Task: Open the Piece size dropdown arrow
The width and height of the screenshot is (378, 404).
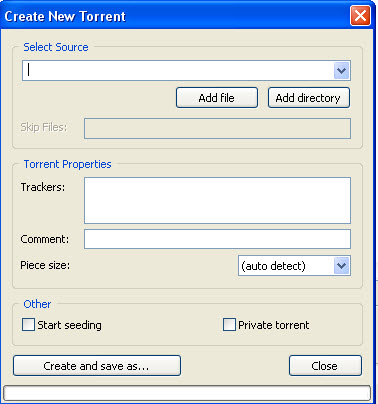Action: click(342, 266)
